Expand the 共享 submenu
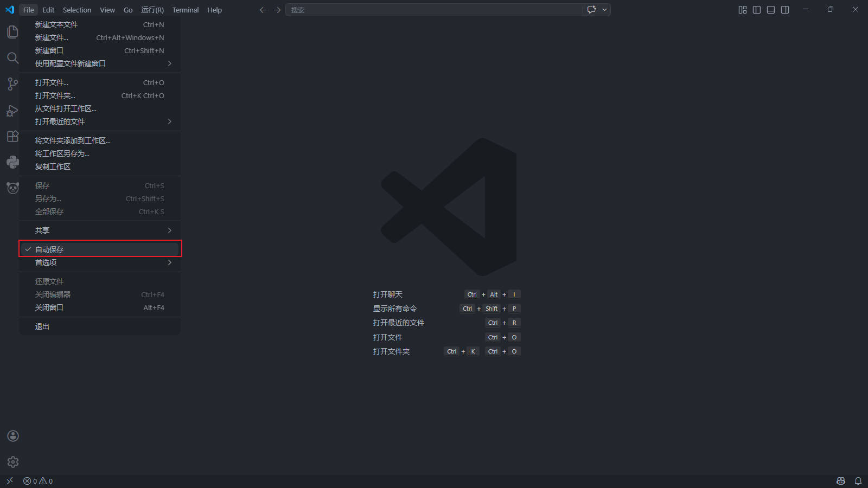Screen dimensions: 868x488 click(100, 230)
